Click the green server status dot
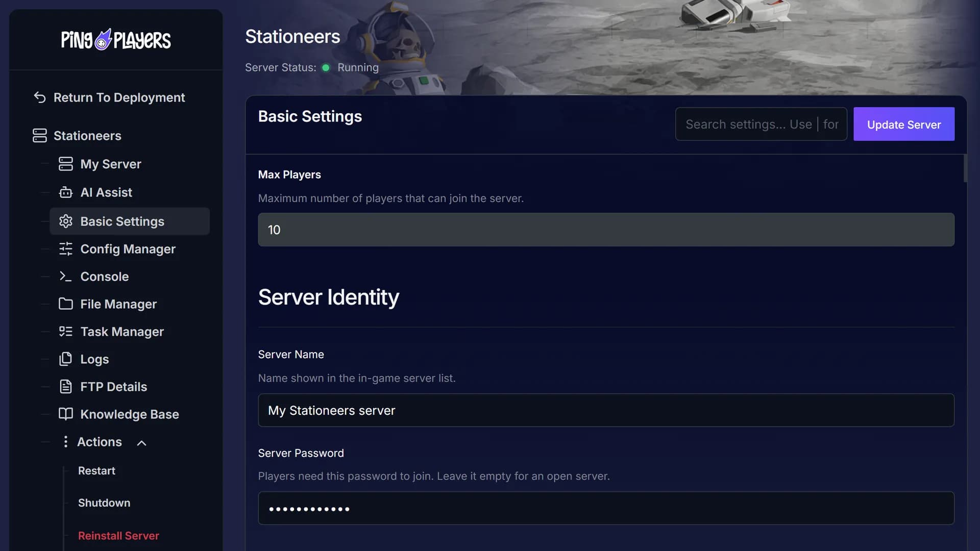The width and height of the screenshot is (980, 551). click(x=326, y=67)
